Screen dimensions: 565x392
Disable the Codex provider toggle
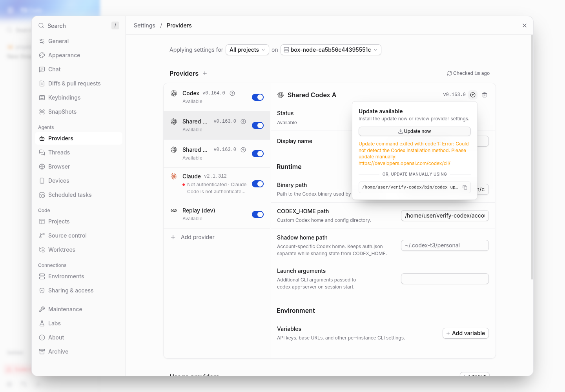[x=258, y=97]
